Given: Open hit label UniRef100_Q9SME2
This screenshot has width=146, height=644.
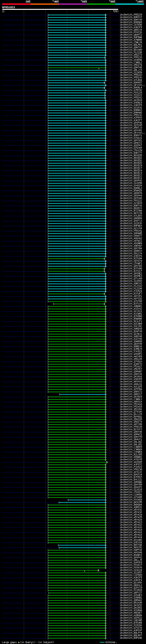Looking at the screenshot, I should pos(131,273).
